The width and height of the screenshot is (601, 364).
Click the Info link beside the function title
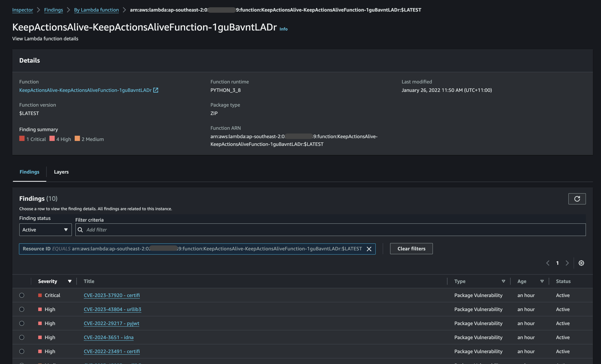click(x=283, y=29)
